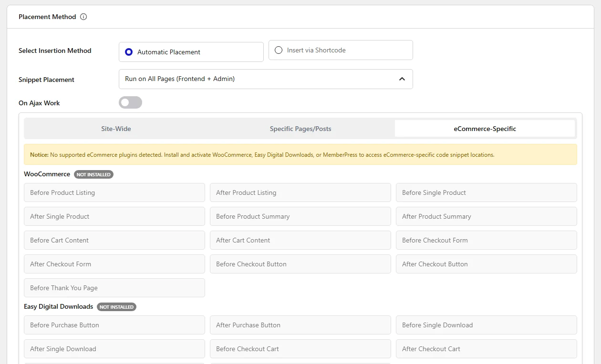Choose Before Single Download location
This screenshot has height=364, width=601.
click(x=487, y=325)
